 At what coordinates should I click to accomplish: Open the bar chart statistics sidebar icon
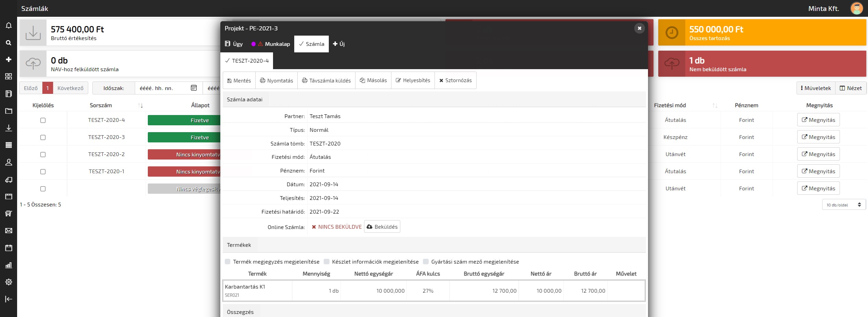(x=9, y=265)
